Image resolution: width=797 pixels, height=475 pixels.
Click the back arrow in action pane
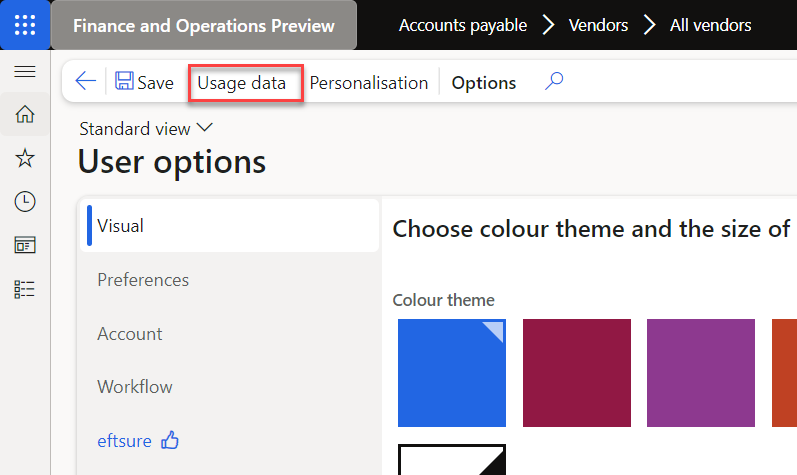[x=85, y=81]
